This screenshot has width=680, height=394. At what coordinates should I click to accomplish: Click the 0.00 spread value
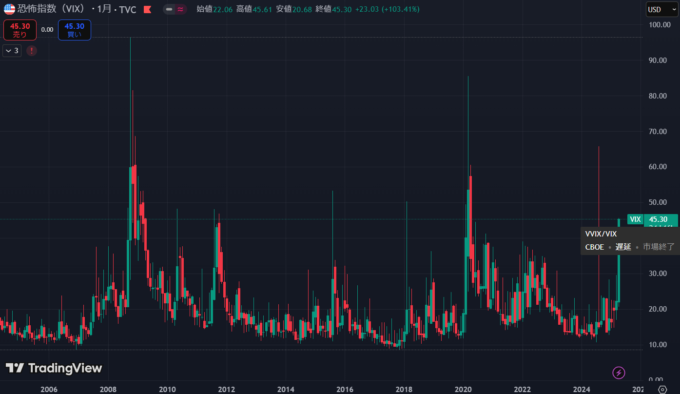point(47,30)
